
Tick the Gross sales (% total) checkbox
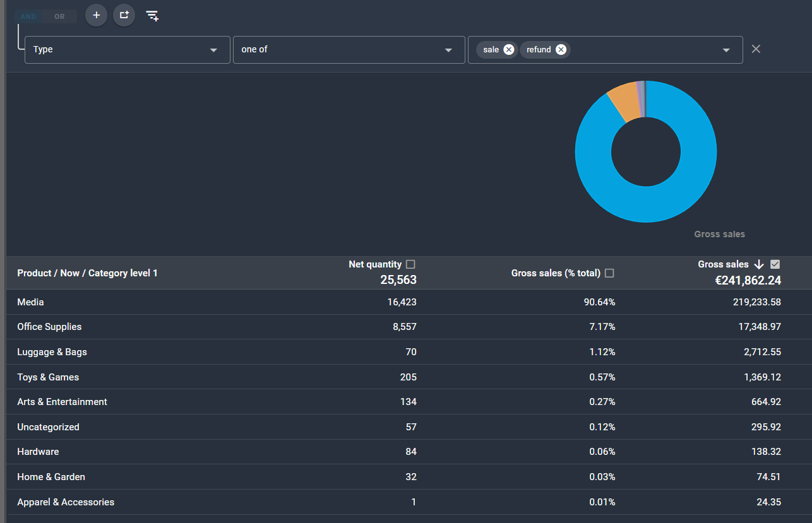(609, 273)
